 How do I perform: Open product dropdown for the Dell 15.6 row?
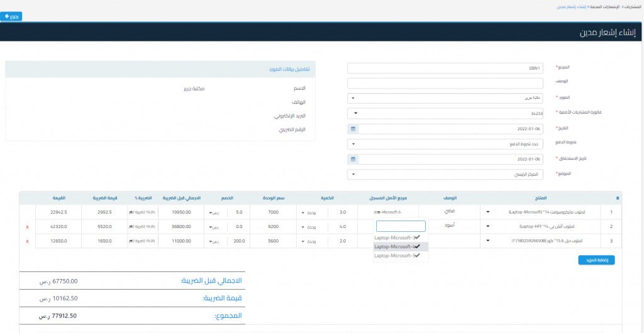click(540, 241)
